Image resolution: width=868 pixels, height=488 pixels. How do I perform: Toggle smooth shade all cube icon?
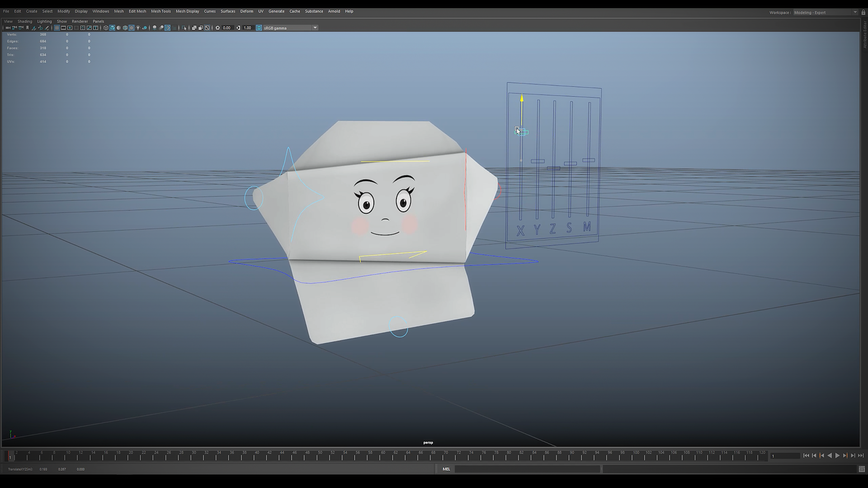coord(112,28)
